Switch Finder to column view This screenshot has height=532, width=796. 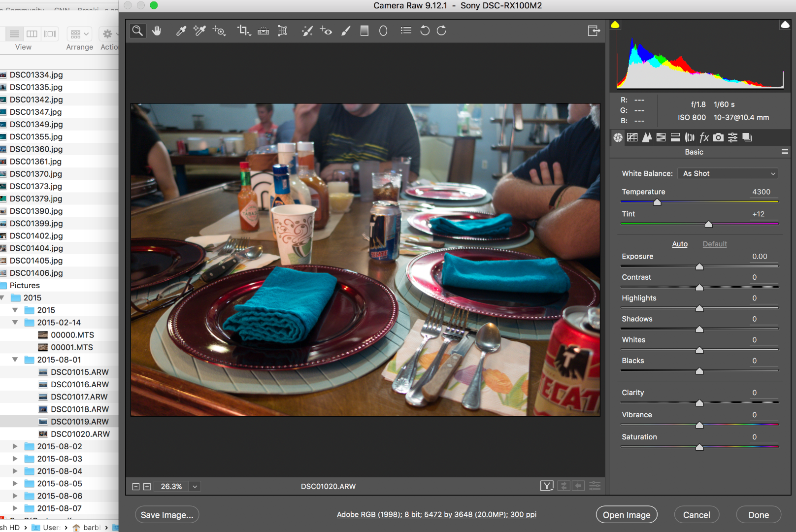[x=32, y=34]
